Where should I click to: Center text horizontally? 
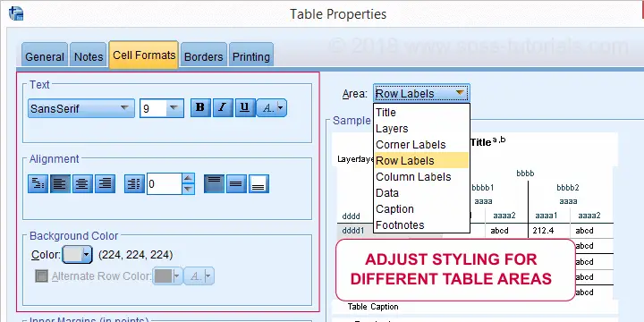click(x=82, y=183)
